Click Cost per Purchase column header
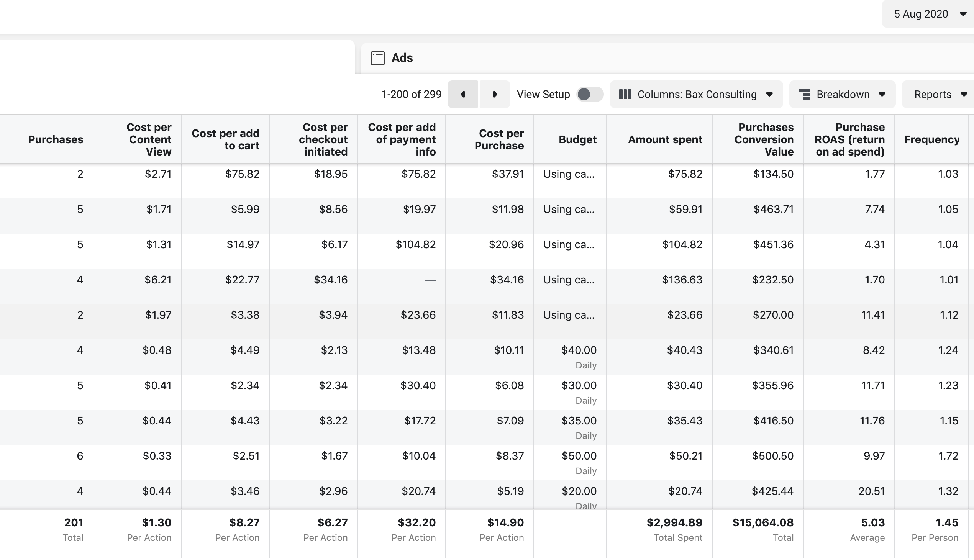Screen dimensions: 974x560 [x=499, y=139]
